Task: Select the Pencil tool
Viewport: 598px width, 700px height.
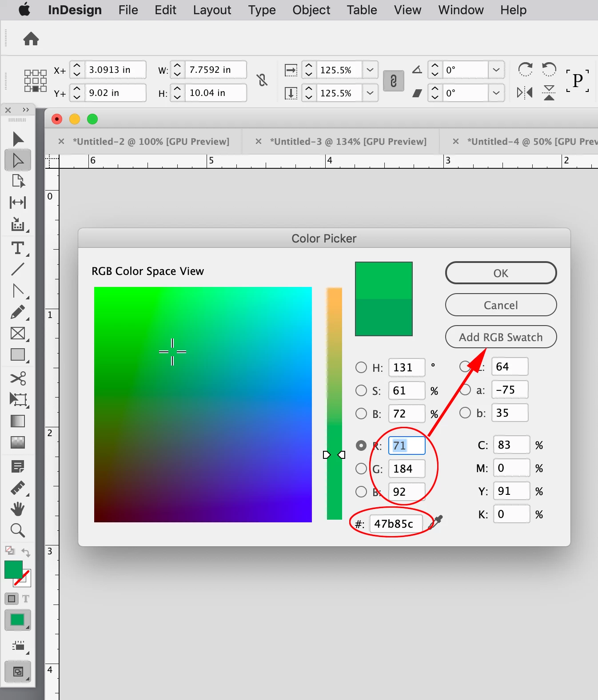Action: [x=18, y=312]
